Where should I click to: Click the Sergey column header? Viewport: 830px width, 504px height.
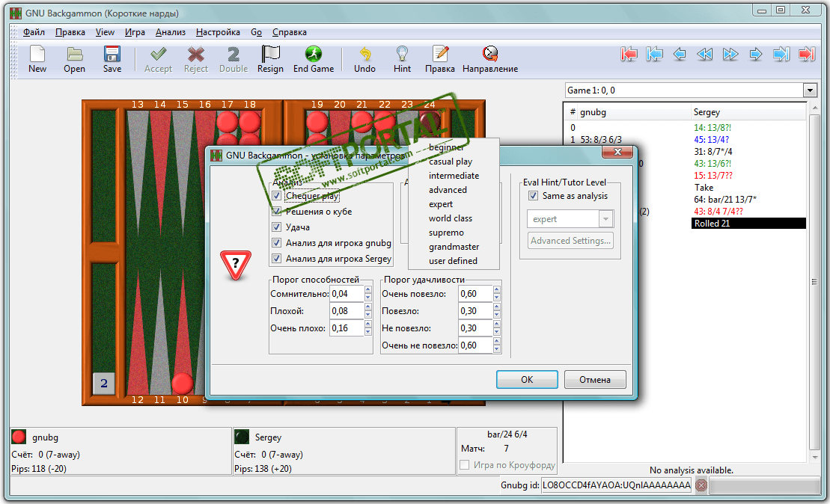pos(748,112)
